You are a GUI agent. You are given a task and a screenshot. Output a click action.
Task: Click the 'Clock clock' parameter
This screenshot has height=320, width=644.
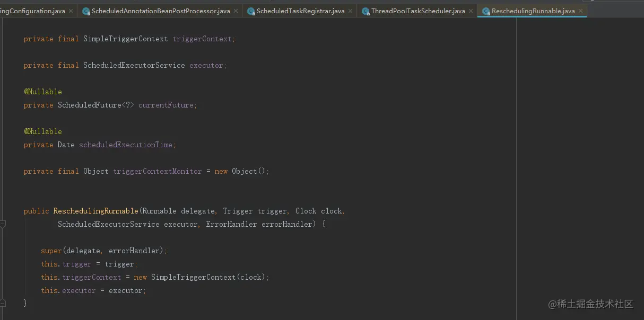coord(319,211)
